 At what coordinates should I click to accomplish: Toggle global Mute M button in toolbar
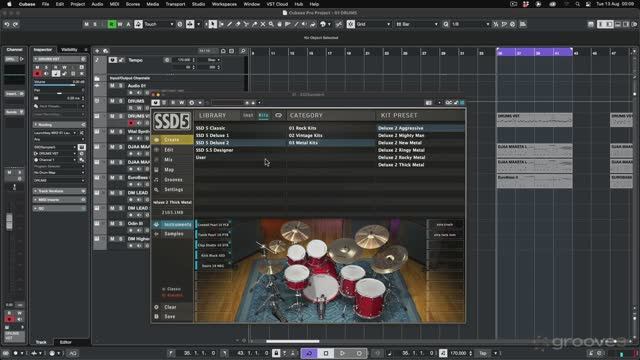coord(86,24)
